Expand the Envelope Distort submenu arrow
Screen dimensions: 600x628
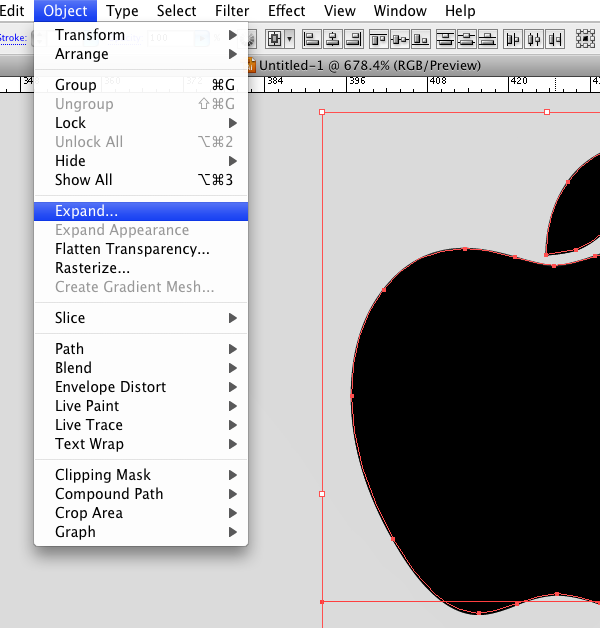pos(233,387)
